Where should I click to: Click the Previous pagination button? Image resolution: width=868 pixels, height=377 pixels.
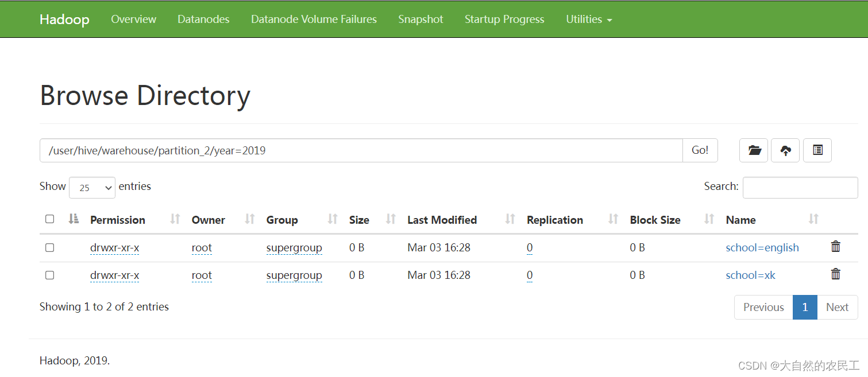[763, 307]
